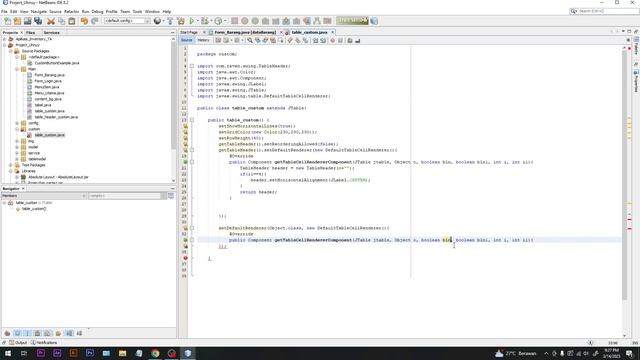Open the Run Project dropdown arrow

point(197,21)
